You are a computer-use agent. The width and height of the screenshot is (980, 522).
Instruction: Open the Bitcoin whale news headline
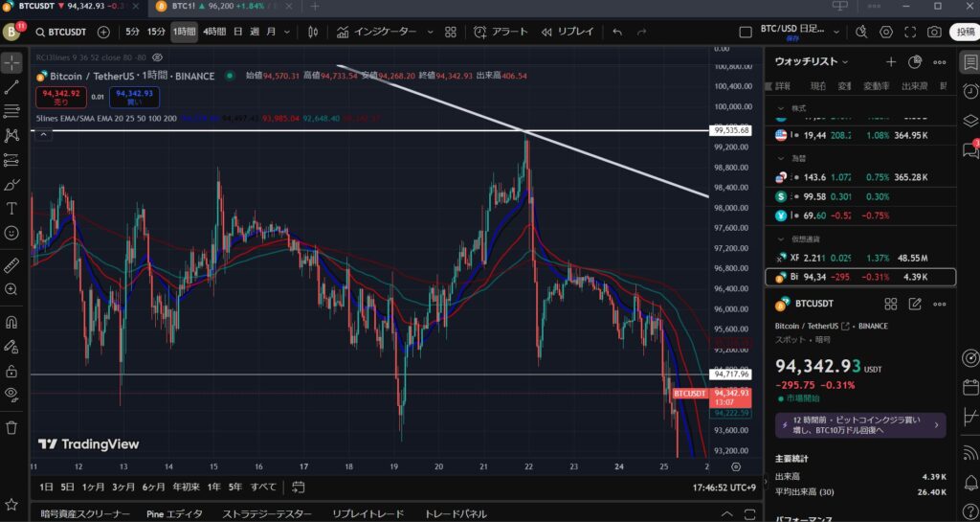pos(860,425)
